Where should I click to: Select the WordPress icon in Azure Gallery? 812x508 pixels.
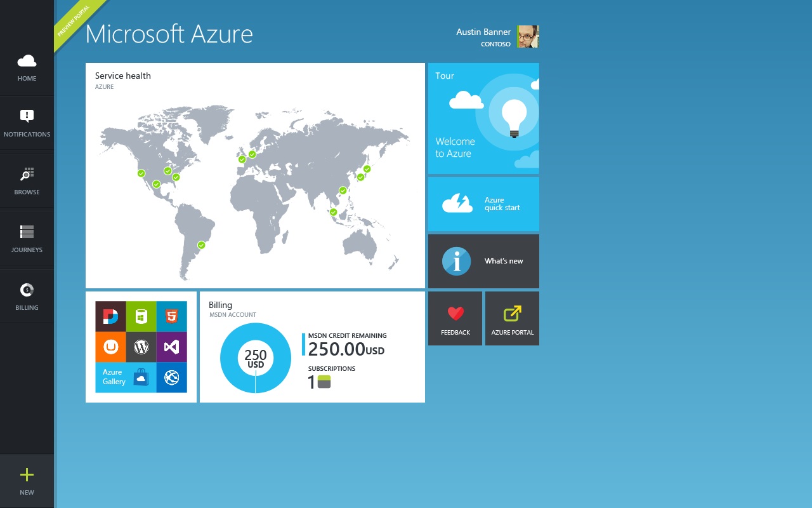pos(141,347)
